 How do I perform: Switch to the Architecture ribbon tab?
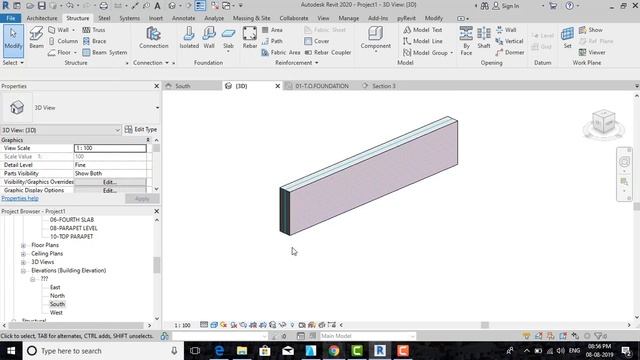pos(42,18)
